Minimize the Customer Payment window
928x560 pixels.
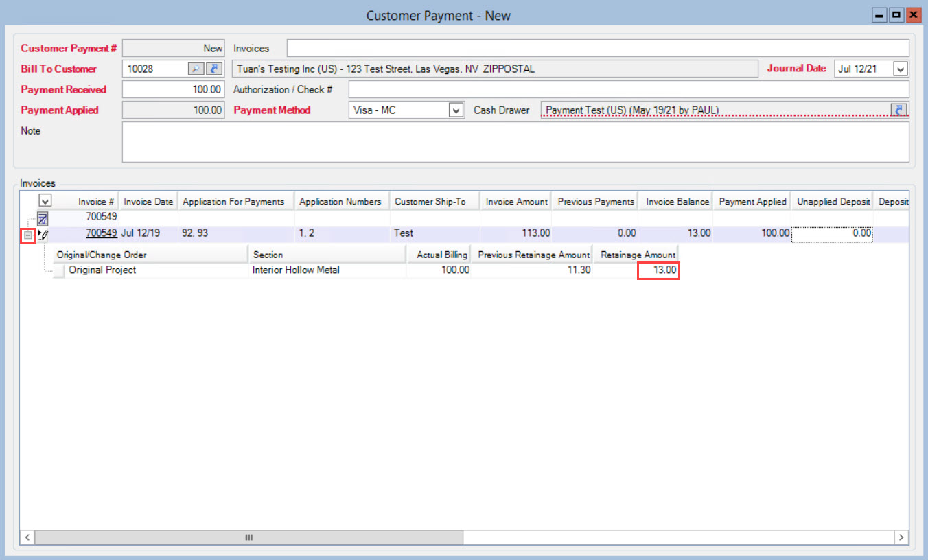(x=879, y=14)
